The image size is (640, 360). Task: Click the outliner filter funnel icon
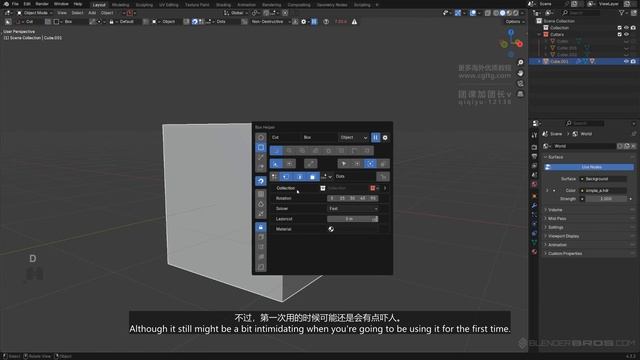621,13
